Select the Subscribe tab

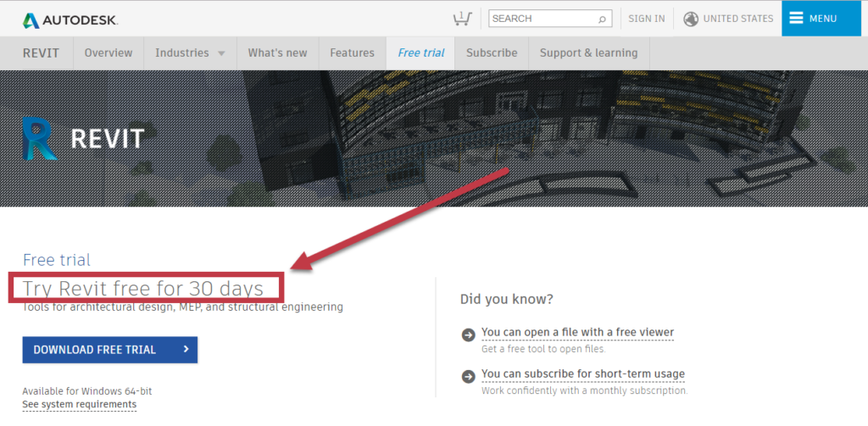point(492,53)
